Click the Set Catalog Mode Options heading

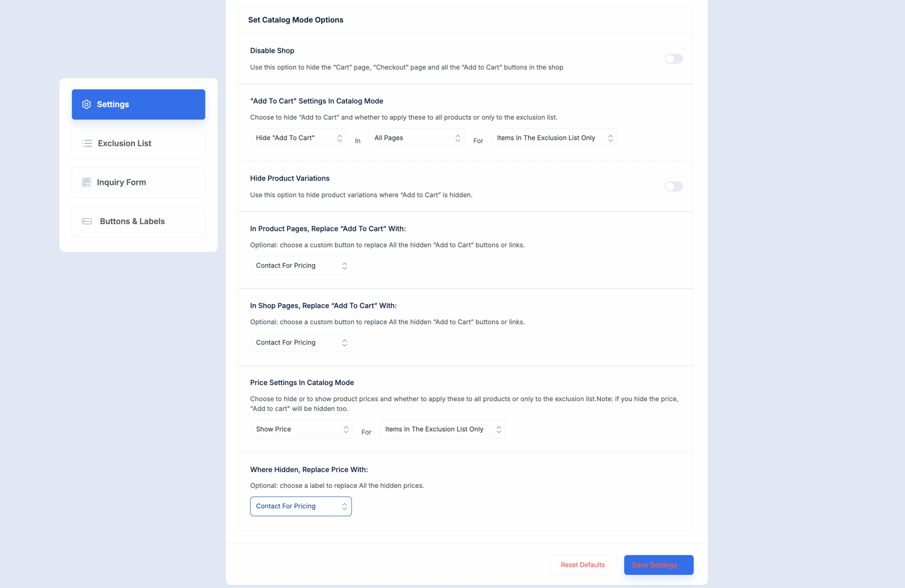pos(296,20)
